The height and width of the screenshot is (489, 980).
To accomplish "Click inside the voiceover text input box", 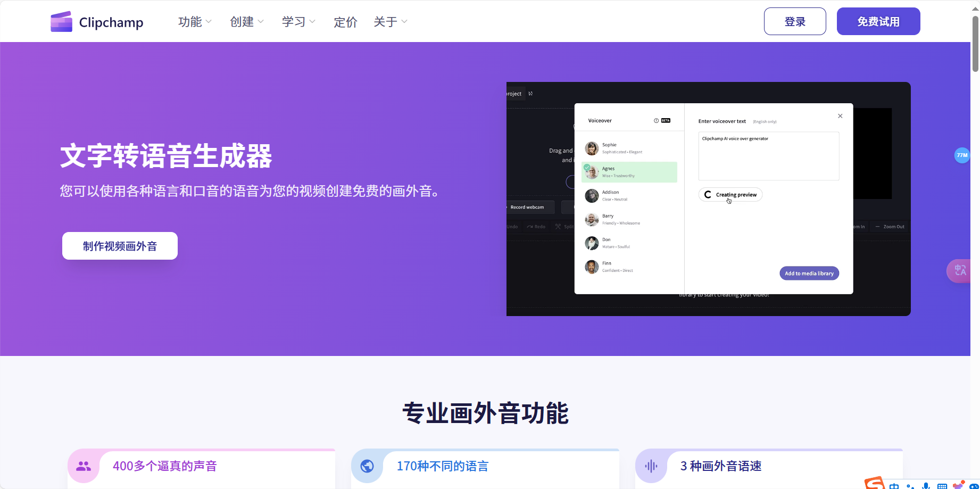I will (x=768, y=156).
